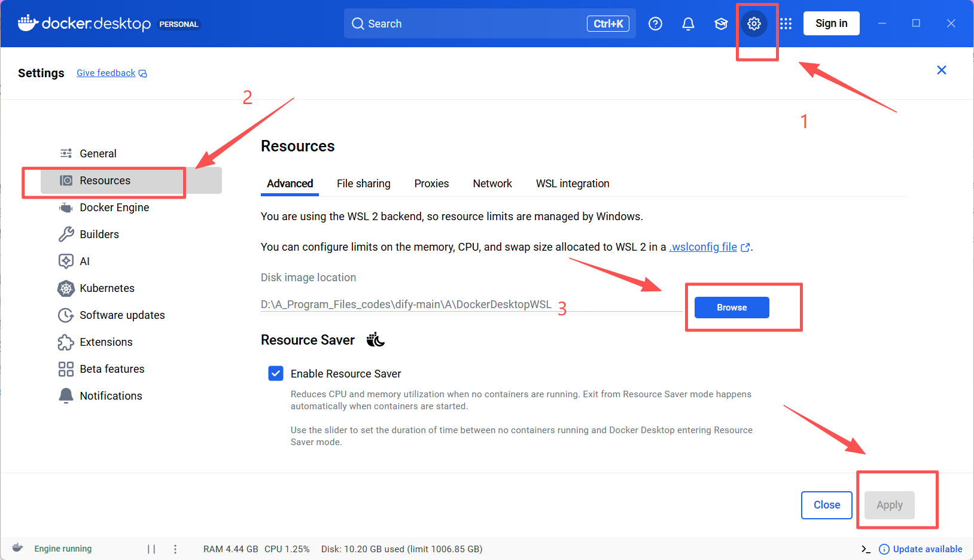The height and width of the screenshot is (560, 974).
Task: Click Update available in status bar
Action: (x=921, y=549)
